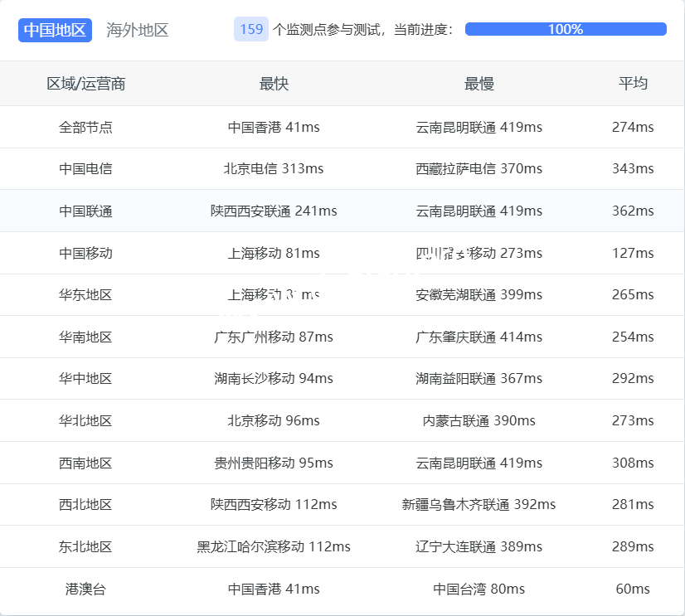Select the 区域/运营商 column header
The height and width of the screenshot is (616, 685).
coord(85,84)
